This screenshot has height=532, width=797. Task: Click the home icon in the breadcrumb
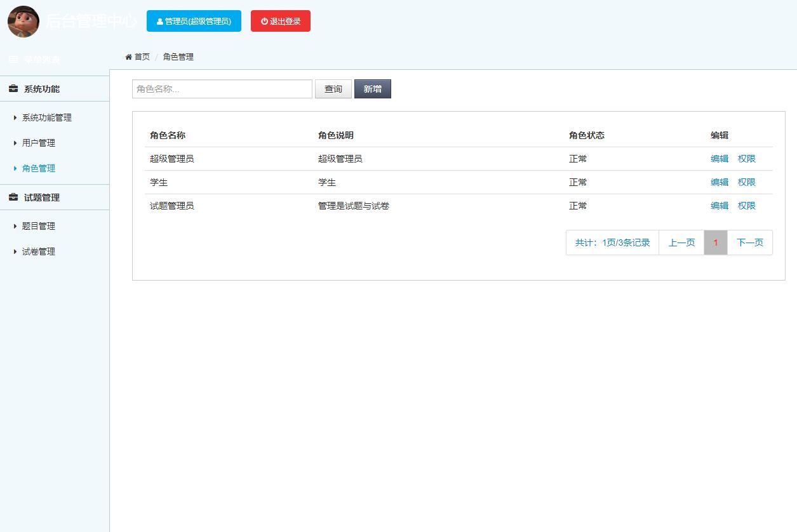point(128,57)
